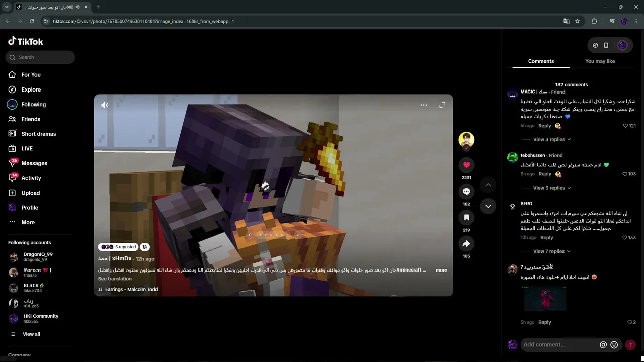Reply to tebohussen's comment
The height and width of the screenshot is (362, 644).
pos(545,174)
